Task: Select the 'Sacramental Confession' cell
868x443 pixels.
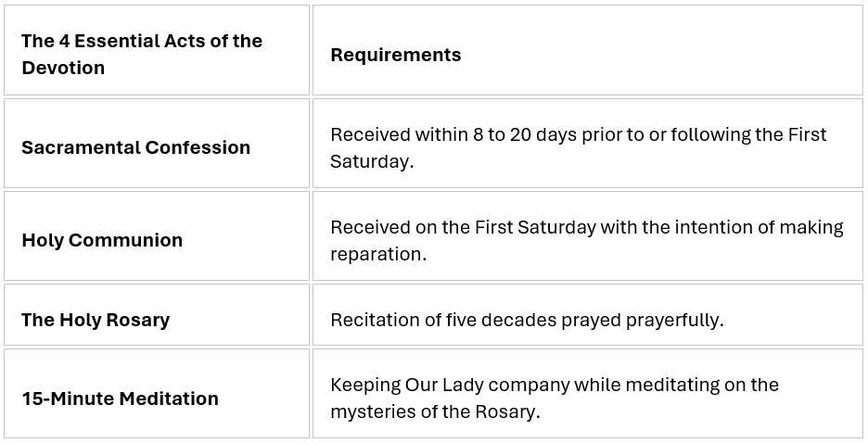Action: pos(157,144)
